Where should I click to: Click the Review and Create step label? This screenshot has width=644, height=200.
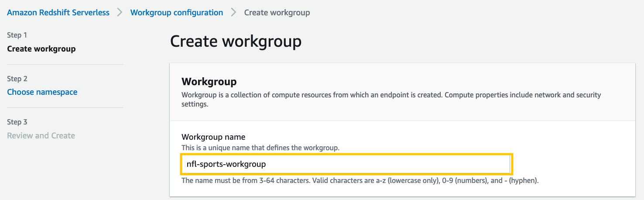(x=41, y=135)
